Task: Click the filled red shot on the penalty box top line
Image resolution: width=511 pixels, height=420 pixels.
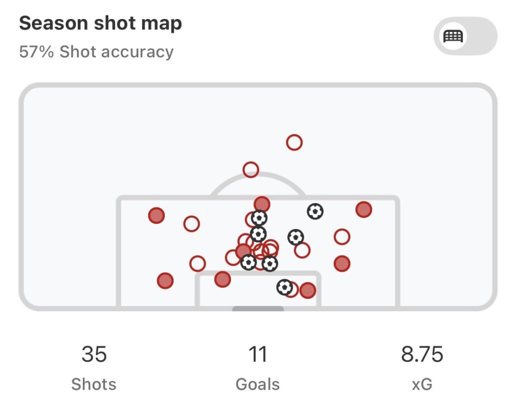Action: [x=261, y=204]
